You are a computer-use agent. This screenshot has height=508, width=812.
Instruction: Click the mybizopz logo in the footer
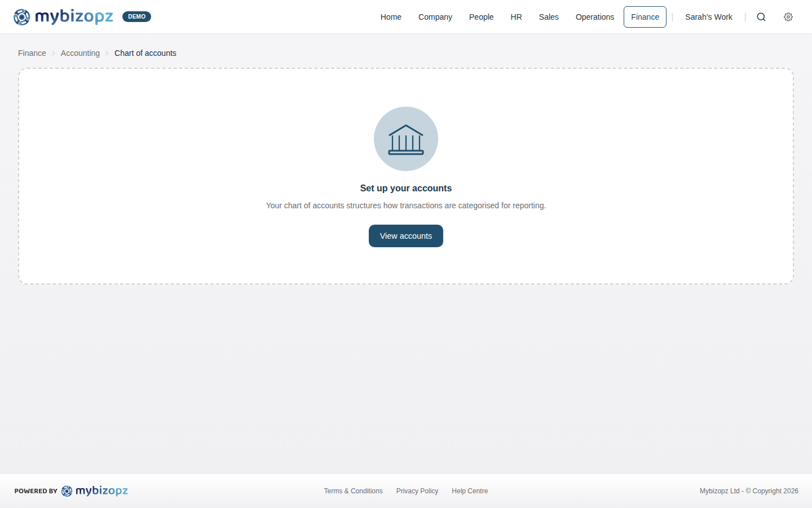(95, 491)
